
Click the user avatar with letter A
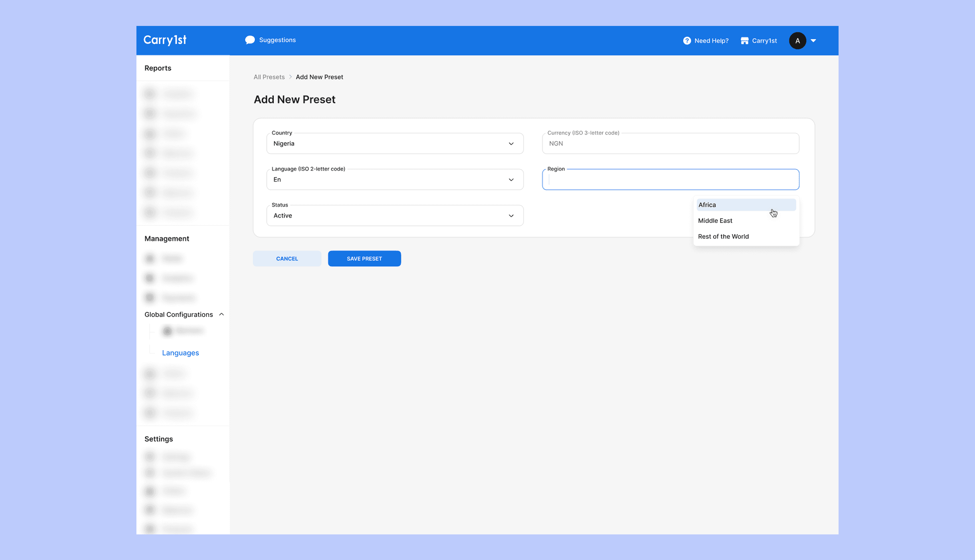(797, 41)
